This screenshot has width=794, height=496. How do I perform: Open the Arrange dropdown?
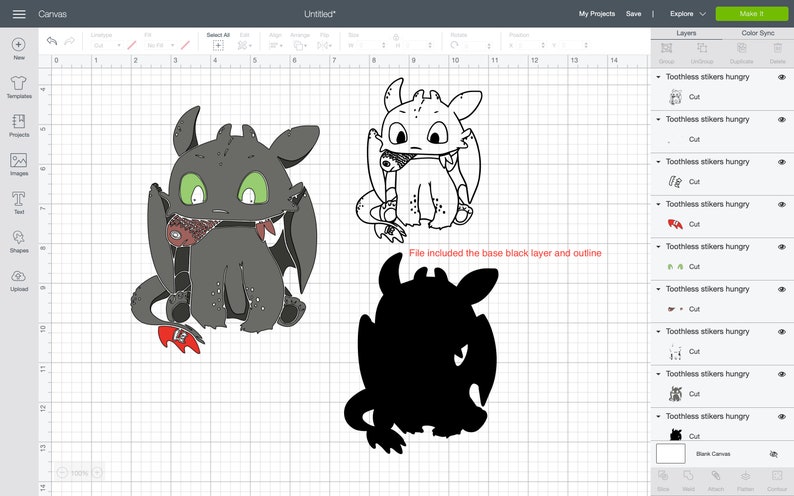pos(300,46)
